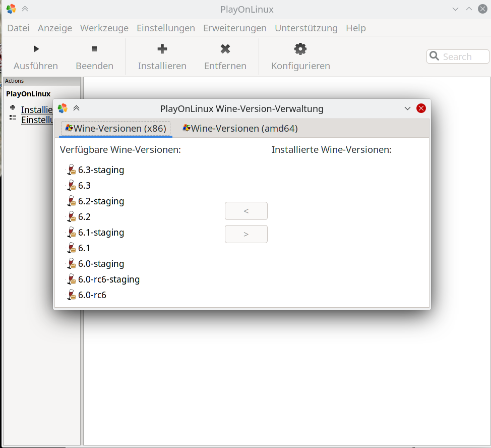The image size is (491, 448).
Task: Click the double-chevron icon in main title bar
Action: pyautogui.click(x=25, y=9)
